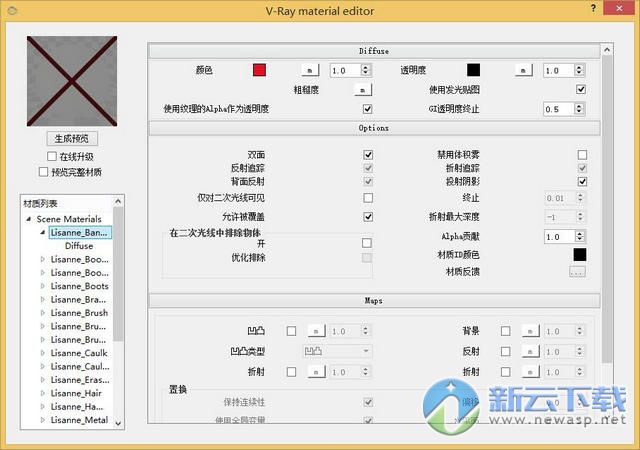Increase the Alpha贡献 spinner value

579,234
